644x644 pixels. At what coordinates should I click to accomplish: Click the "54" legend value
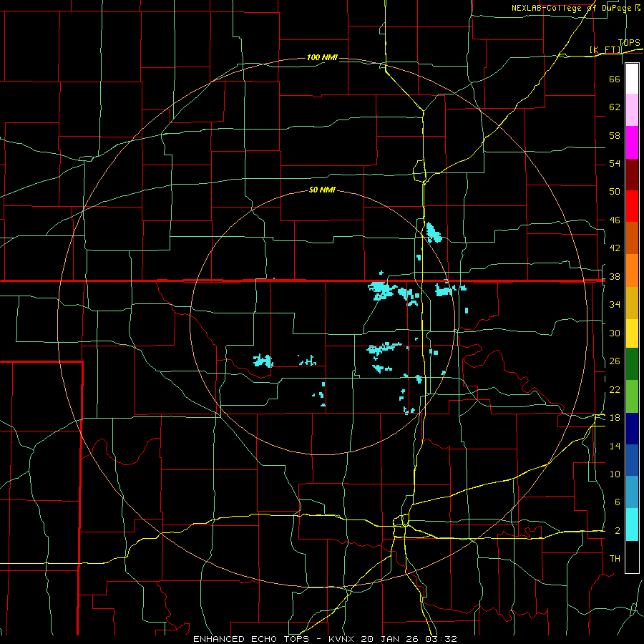pyautogui.click(x=615, y=163)
